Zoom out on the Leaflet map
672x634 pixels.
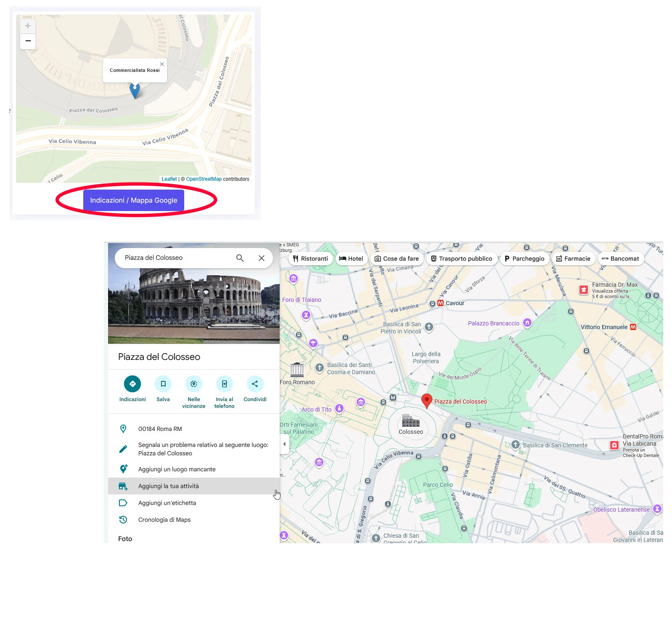[x=28, y=41]
